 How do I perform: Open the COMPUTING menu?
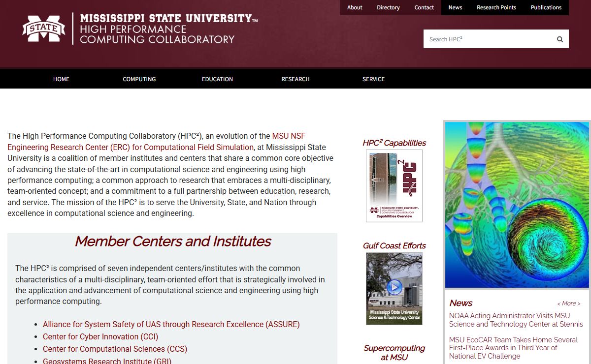tap(139, 79)
